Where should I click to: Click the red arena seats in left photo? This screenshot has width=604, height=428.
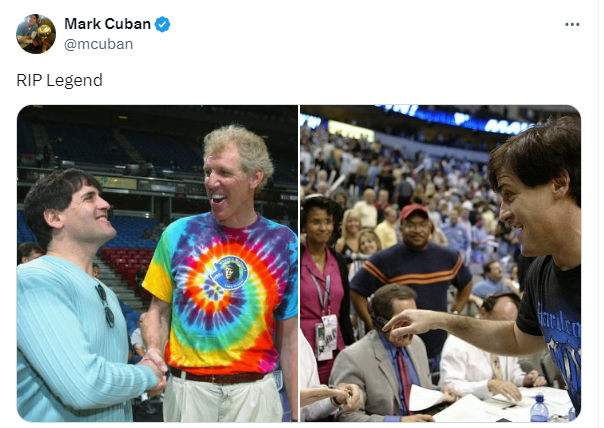pyautogui.click(x=125, y=264)
